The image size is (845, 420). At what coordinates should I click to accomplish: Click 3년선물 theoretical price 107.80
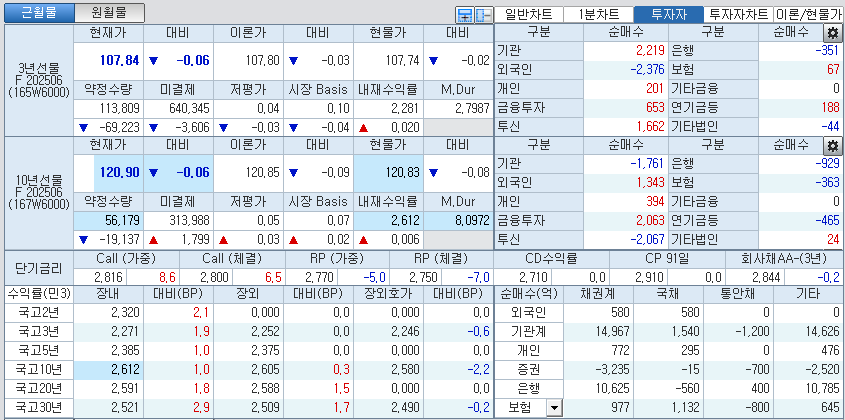(261, 60)
